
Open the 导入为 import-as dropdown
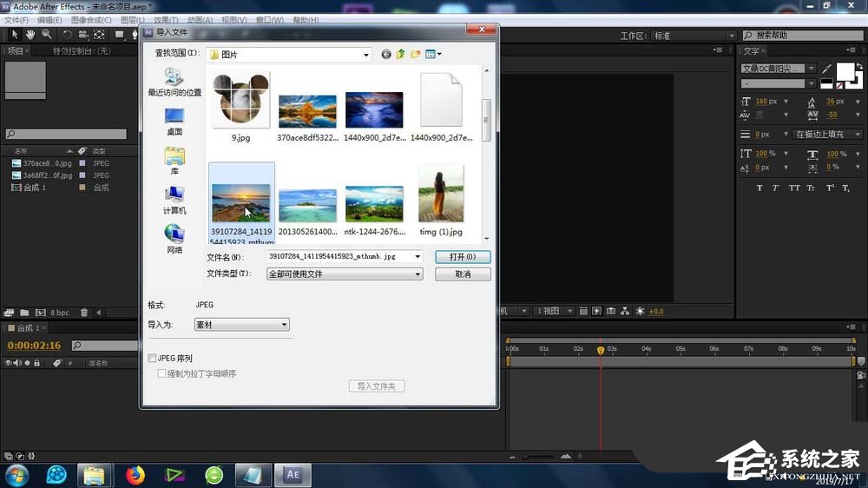click(x=284, y=325)
